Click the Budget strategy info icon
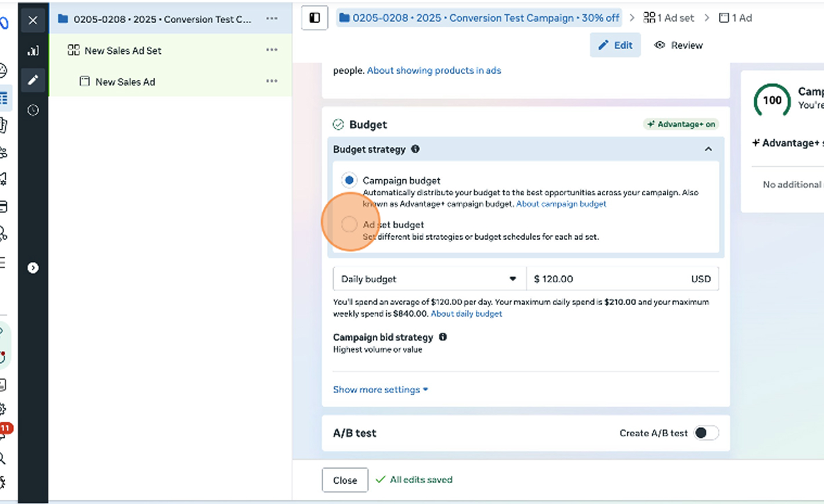Screen dimensions: 824x504 click(415, 149)
